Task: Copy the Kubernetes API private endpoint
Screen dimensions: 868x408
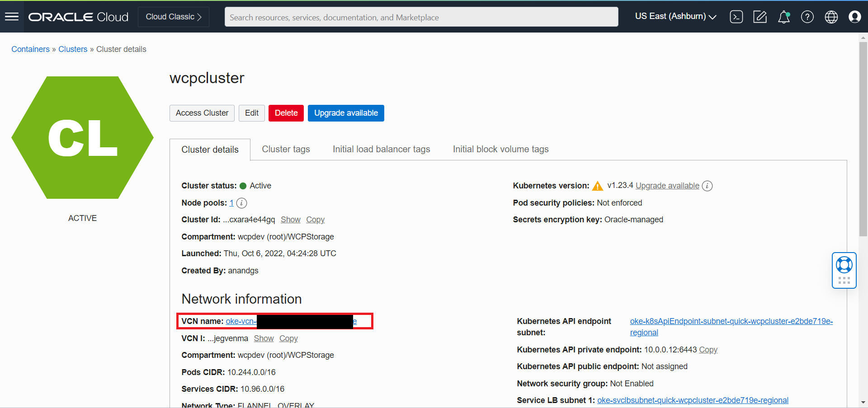Action: pos(708,350)
